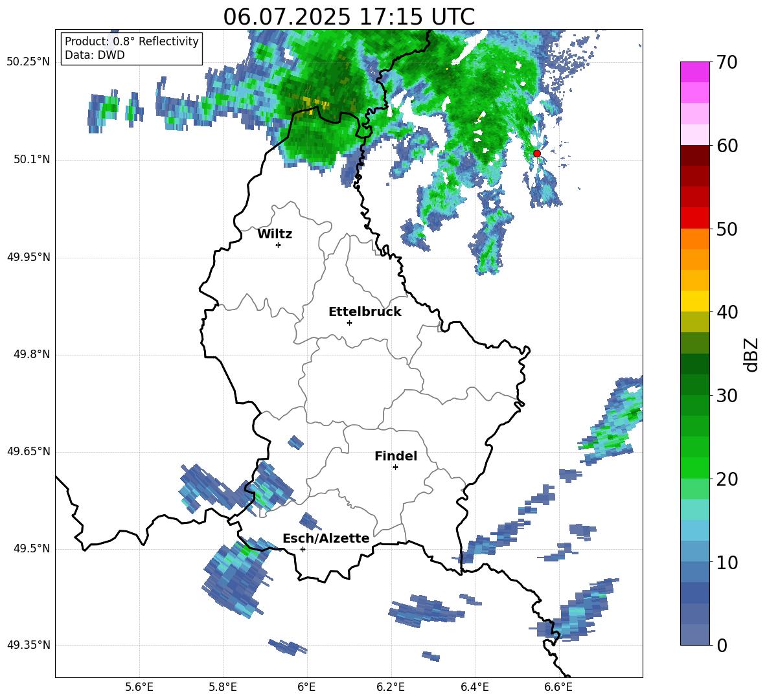Click the Ettelbruck station cross marker
The image size is (767, 700).
point(349,322)
